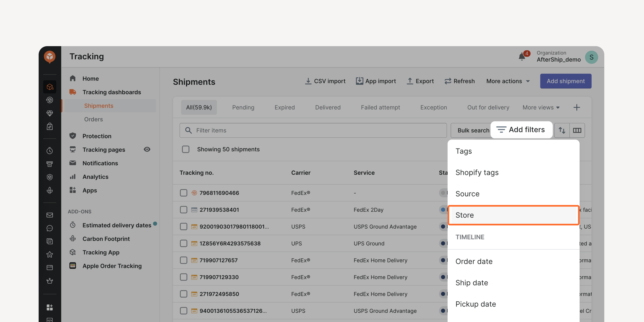Select the Failed attempt tab
Viewport: 644px width, 322px height.
pyautogui.click(x=380, y=107)
